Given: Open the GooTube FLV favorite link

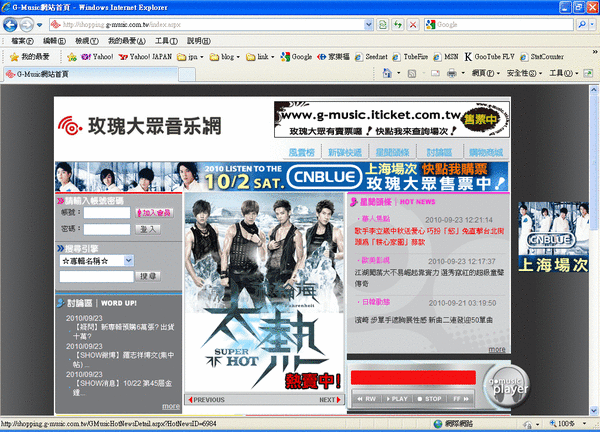Looking at the screenshot, I should 489,57.
